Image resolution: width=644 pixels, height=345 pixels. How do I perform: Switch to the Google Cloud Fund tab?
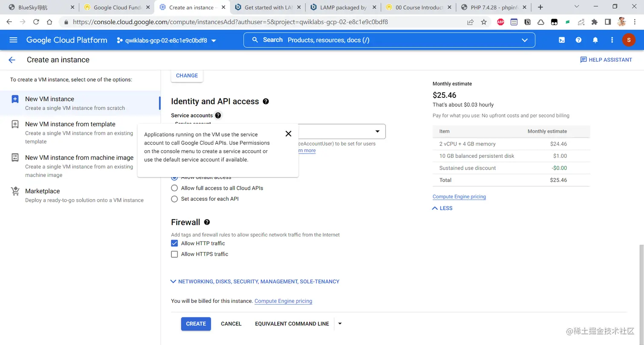pos(117,8)
